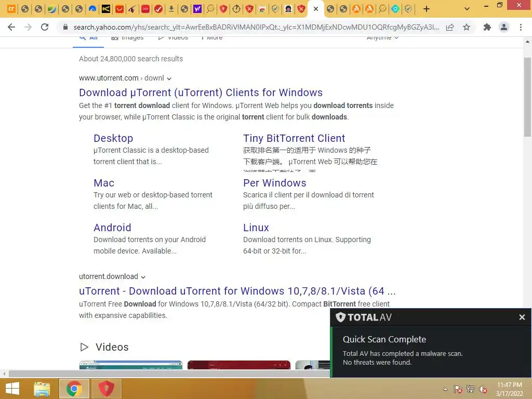Click the Videos section heading

point(112,347)
